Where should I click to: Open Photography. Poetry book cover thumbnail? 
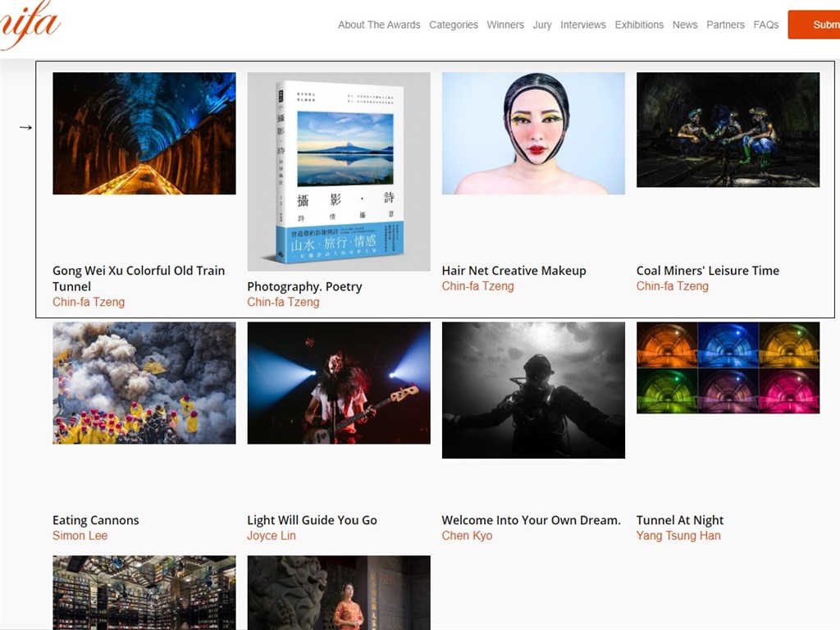point(339,171)
